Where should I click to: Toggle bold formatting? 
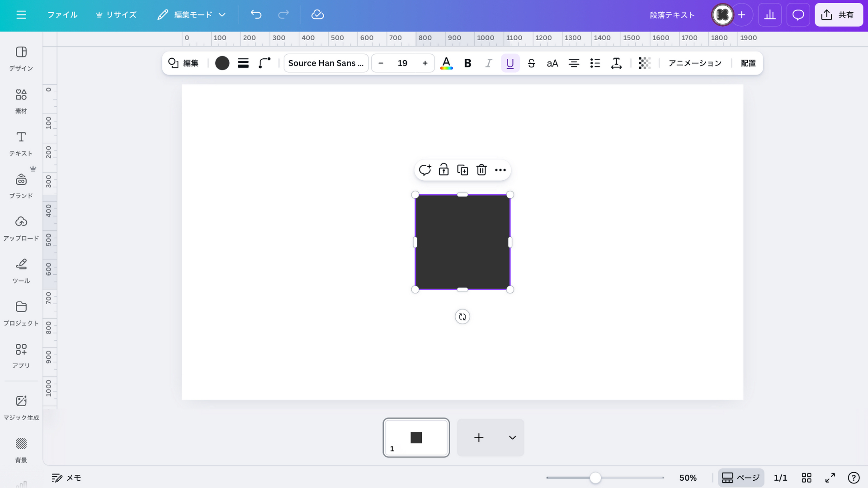468,63
